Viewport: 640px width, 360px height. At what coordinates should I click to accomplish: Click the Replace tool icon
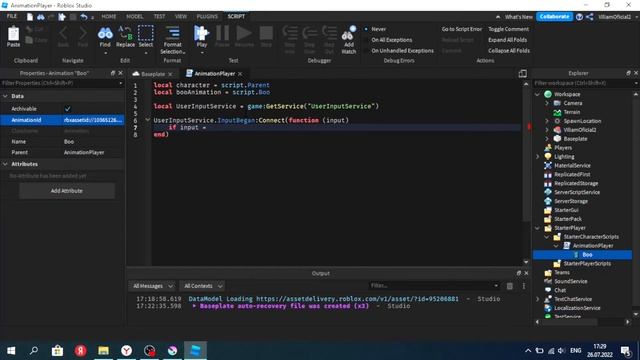(x=125, y=33)
